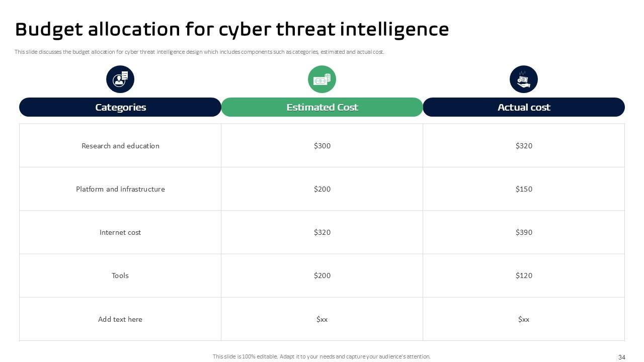Click the Tools category cell

120,276
